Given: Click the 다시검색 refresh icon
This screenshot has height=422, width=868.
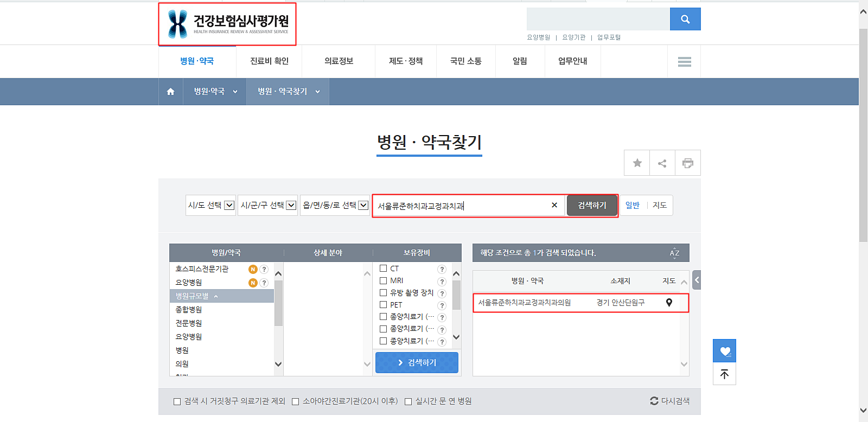Looking at the screenshot, I should 654,401.
